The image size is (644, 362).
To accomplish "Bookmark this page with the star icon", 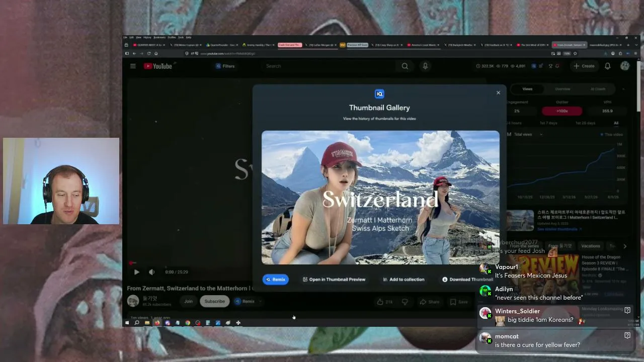I will [575, 53].
